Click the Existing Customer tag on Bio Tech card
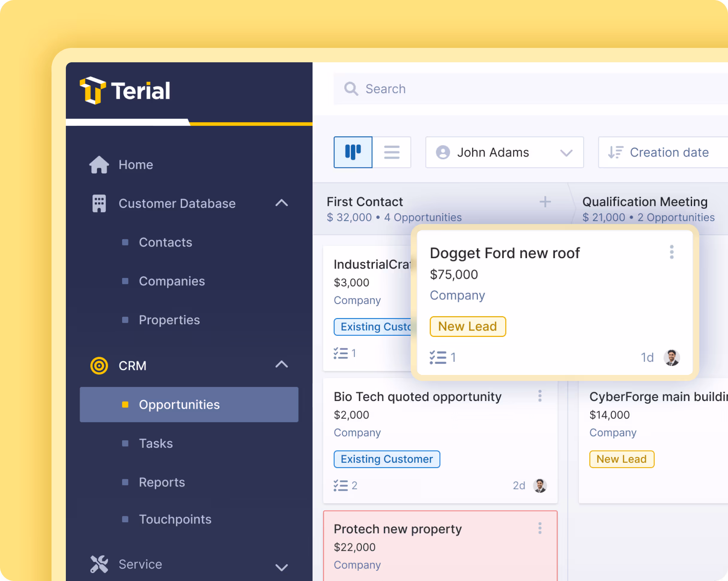Image resolution: width=728 pixels, height=581 pixels. click(x=387, y=459)
